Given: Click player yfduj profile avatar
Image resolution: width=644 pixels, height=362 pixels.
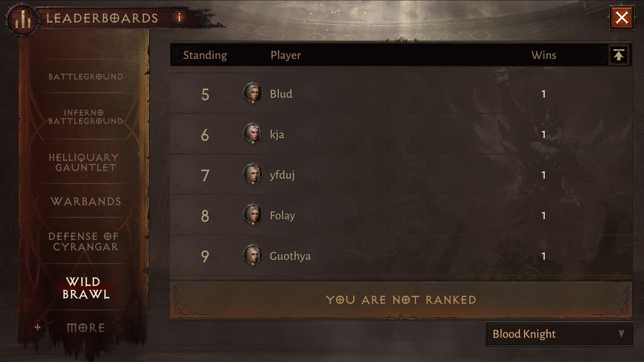Looking at the screenshot, I should tap(253, 175).
